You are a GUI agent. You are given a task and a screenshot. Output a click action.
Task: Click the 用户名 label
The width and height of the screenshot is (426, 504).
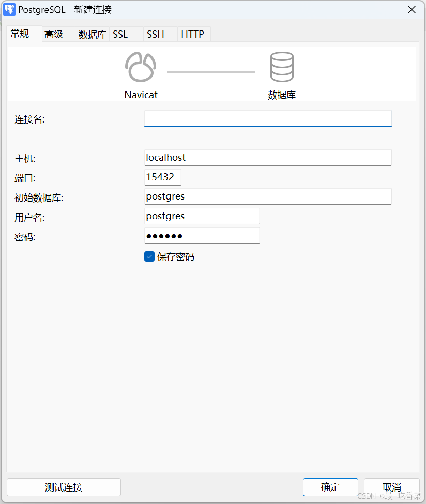pyautogui.click(x=29, y=218)
